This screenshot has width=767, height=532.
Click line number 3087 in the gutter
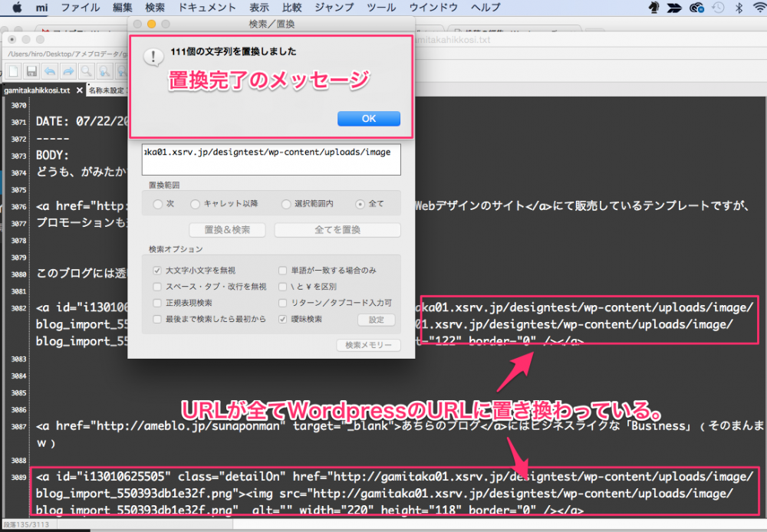point(18,426)
